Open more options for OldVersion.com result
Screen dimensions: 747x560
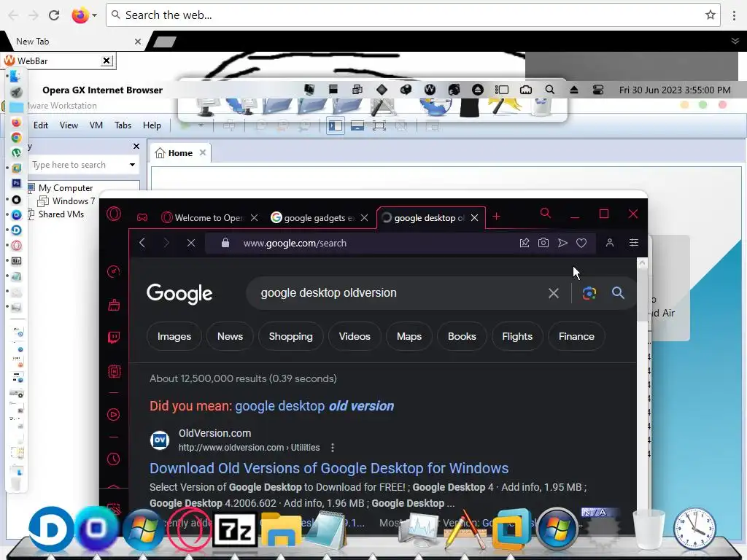click(333, 448)
